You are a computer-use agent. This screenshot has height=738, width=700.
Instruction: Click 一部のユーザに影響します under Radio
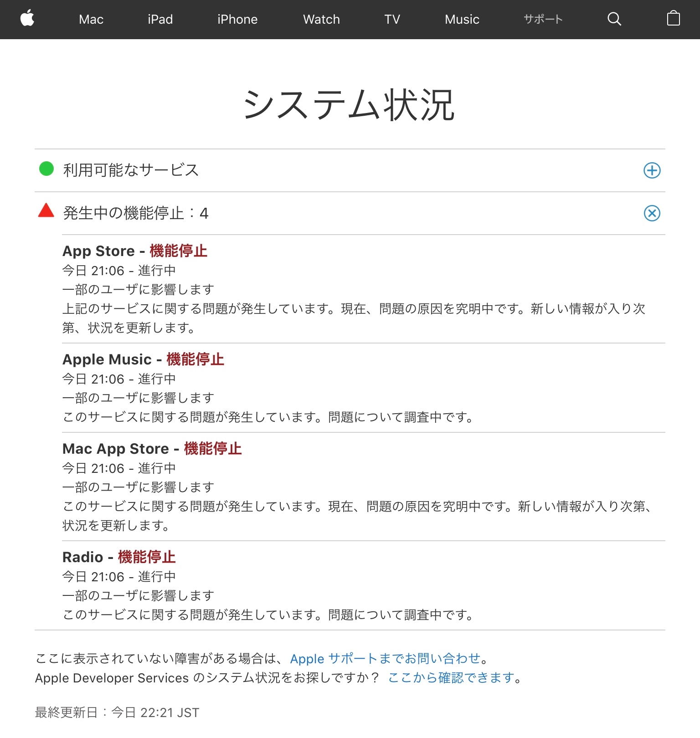(x=139, y=596)
